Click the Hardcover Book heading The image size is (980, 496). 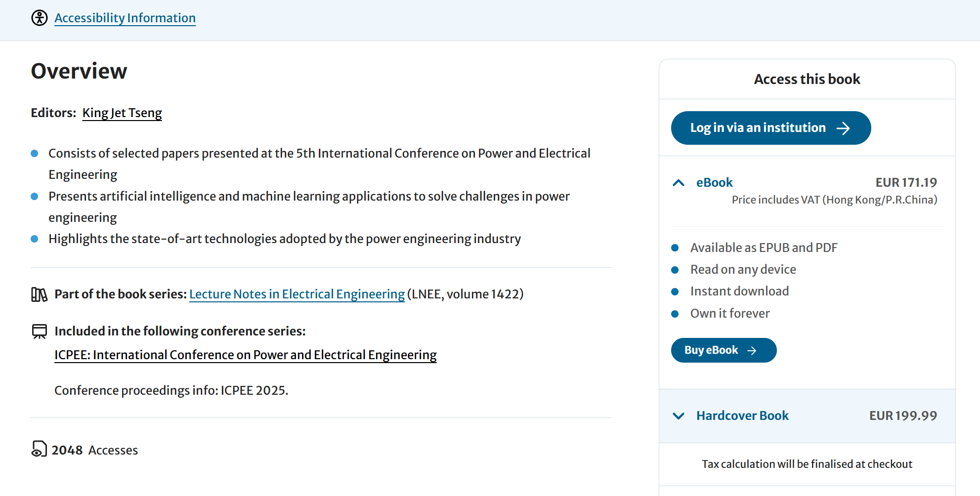[742, 416]
